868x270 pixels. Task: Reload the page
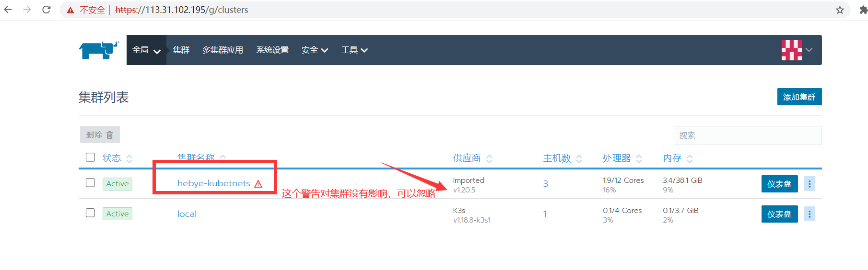pyautogui.click(x=47, y=10)
